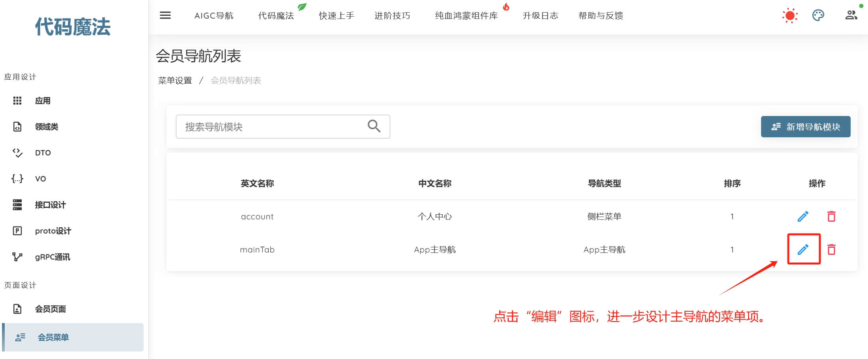The width and height of the screenshot is (868, 359).
Task: Delete the mainTab navigation row
Action: (x=831, y=249)
